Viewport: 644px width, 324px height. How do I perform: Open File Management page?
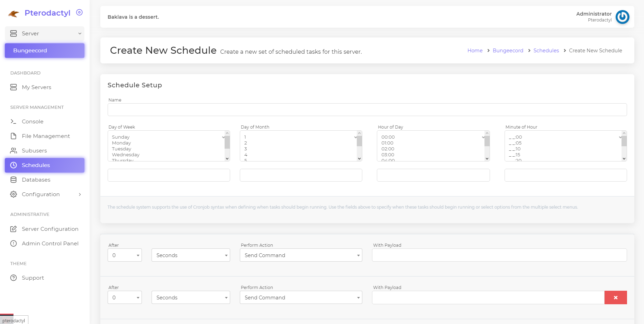click(x=46, y=136)
